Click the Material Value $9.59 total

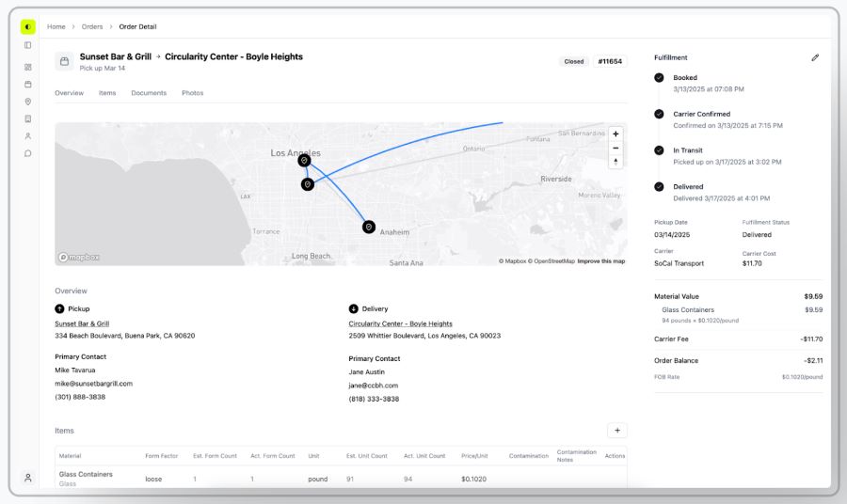point(813,296)
